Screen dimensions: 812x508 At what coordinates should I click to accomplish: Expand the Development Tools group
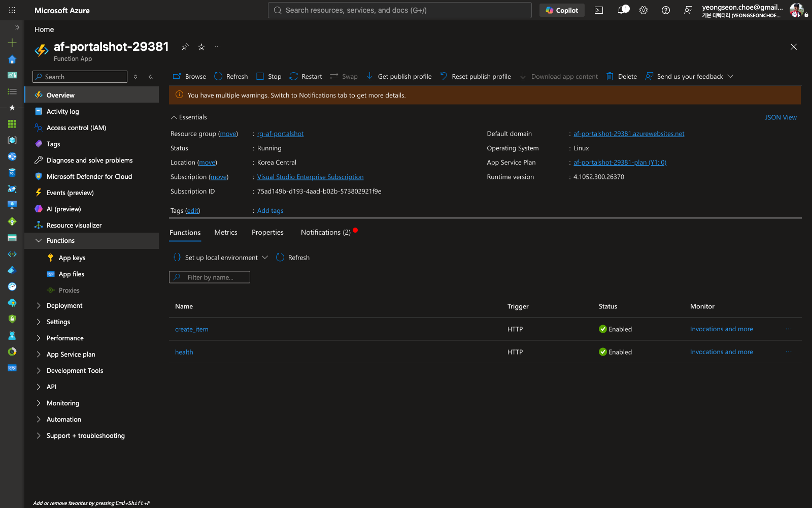click(39, 371)
